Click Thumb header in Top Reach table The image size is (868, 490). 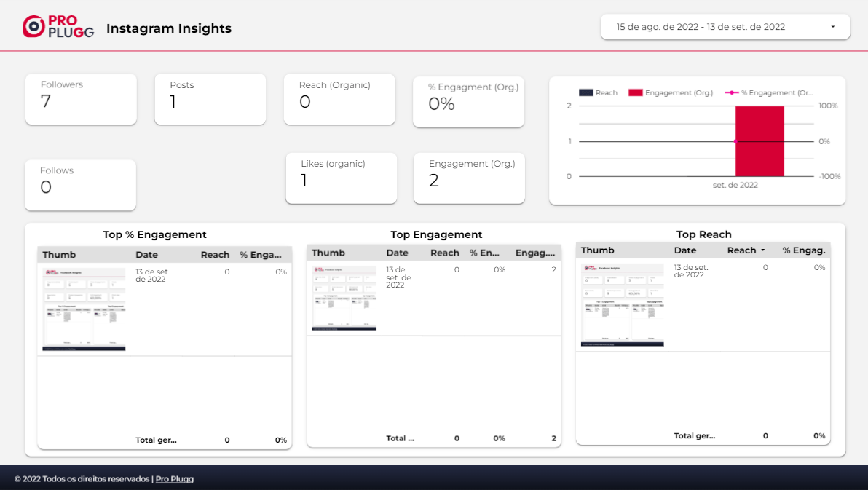coord(598,250)
